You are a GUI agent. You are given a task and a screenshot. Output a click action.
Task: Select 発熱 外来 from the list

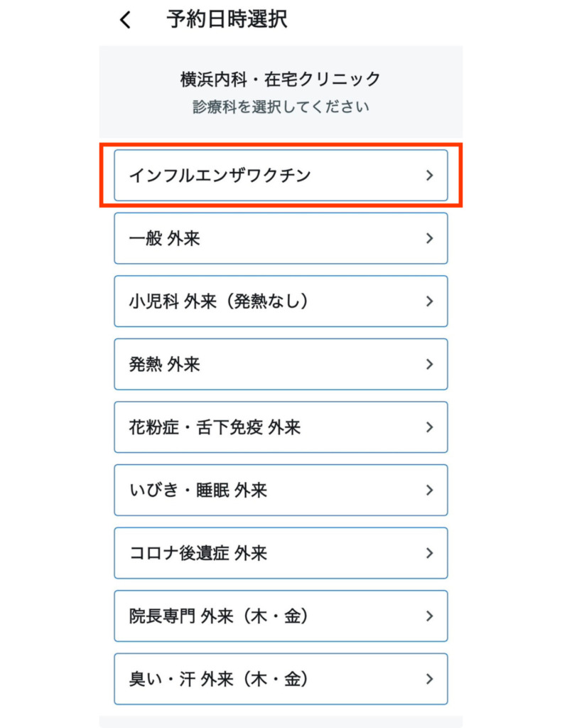click(x=280, y=364)
